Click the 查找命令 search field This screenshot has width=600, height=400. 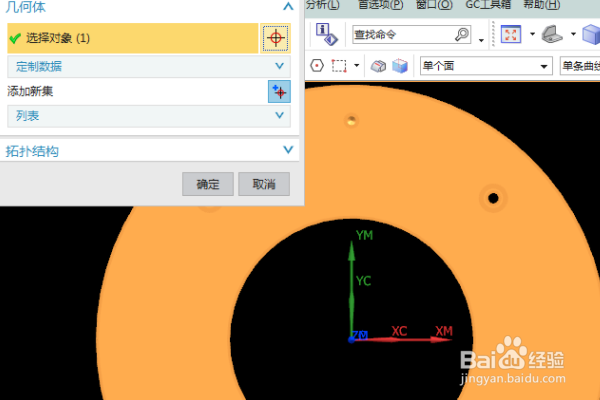click(x=411, y=35)
